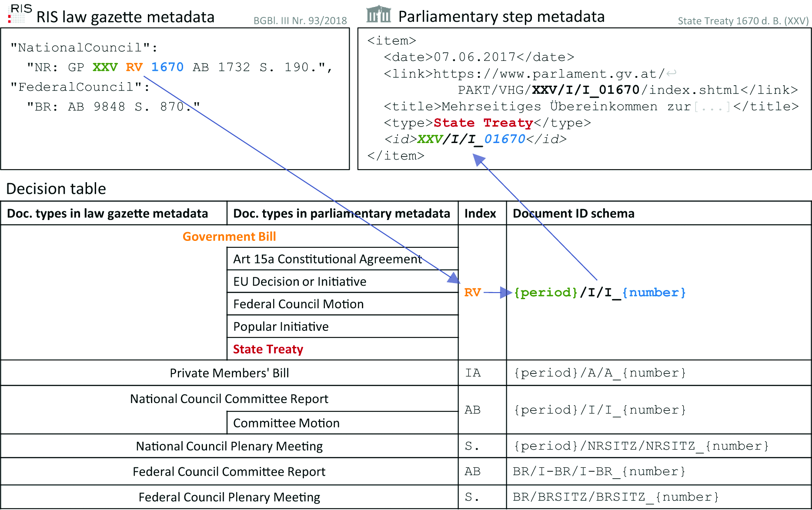Select the Committee Motion cell
The width and height of the screenshot is (812, 510).
(286, 423)
